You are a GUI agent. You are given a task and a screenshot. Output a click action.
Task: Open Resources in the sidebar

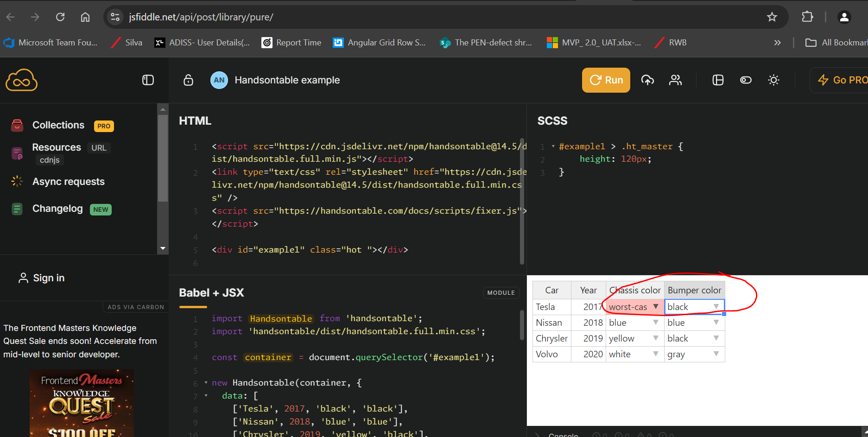click(x=57, y=147)
